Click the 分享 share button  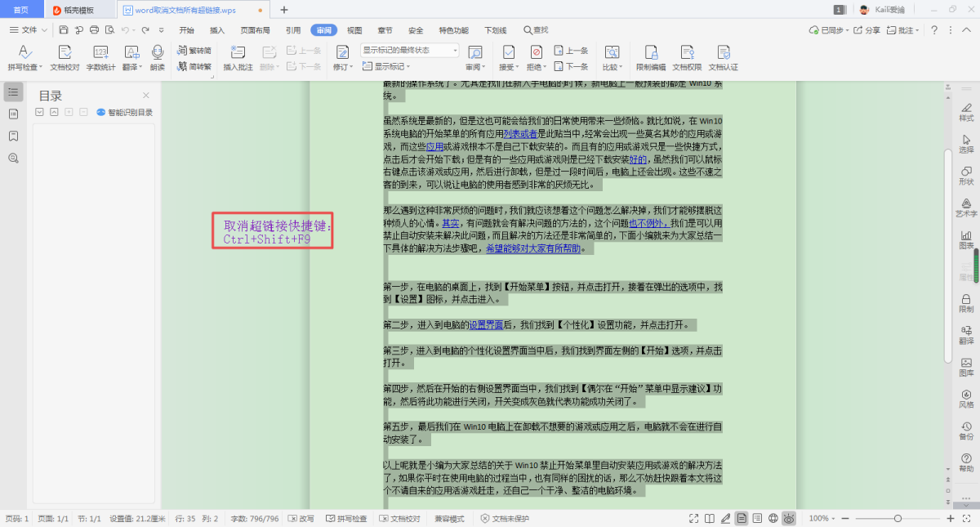point(867,30)
